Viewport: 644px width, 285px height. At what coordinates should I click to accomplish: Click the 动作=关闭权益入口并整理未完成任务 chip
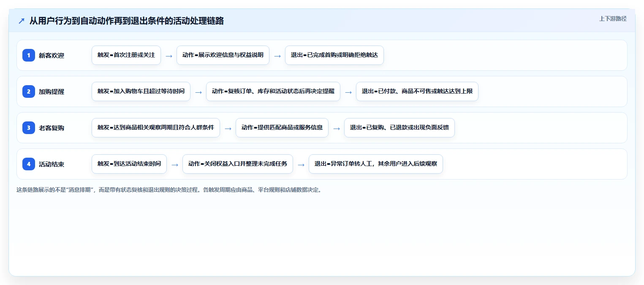tap(238, 164)
